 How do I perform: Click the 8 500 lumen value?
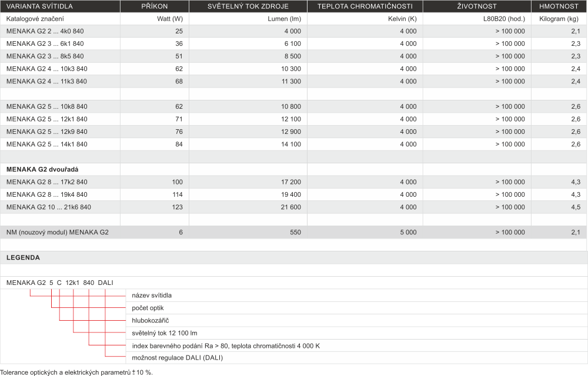tap(292, 56)
